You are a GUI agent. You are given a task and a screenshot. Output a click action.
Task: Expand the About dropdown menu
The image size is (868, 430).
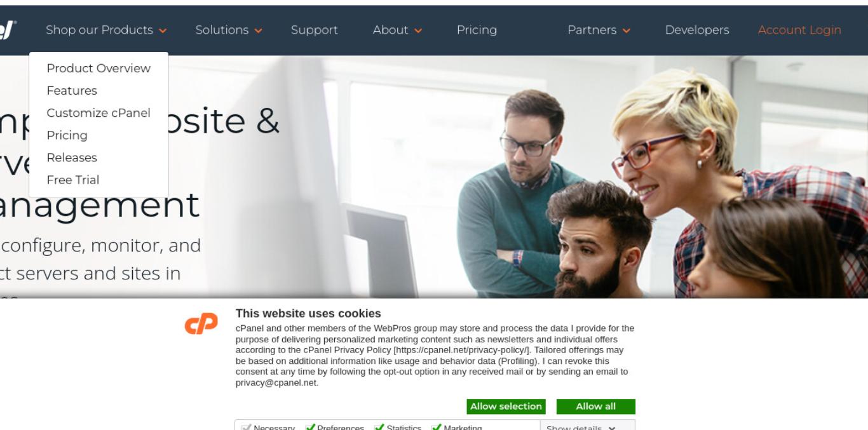[x=398, y=30]
